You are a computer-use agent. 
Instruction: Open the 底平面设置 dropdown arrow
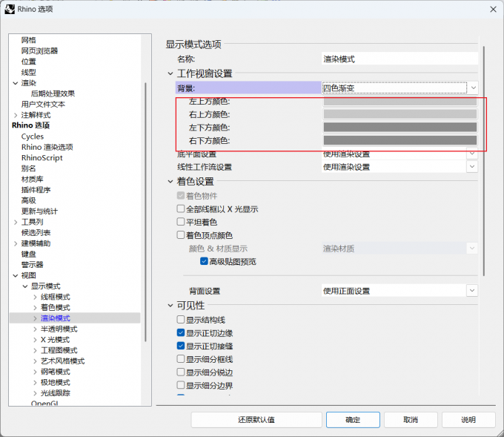472,154
